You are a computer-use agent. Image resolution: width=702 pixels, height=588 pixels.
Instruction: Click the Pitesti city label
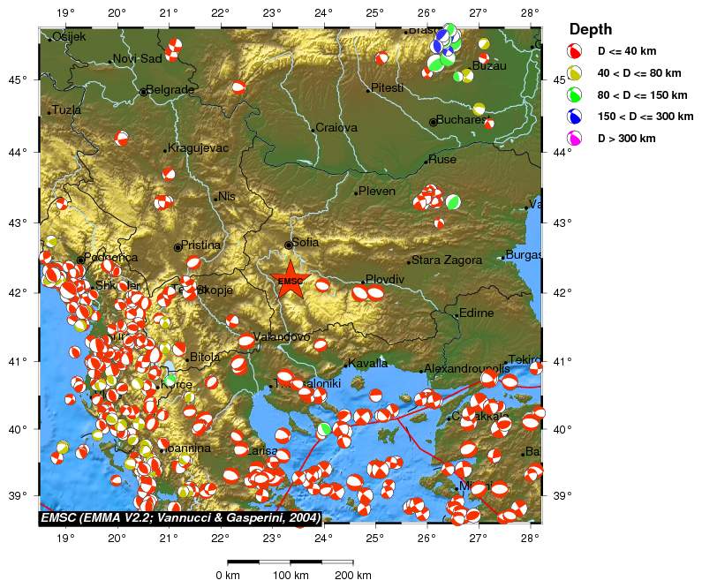point(387,87)
